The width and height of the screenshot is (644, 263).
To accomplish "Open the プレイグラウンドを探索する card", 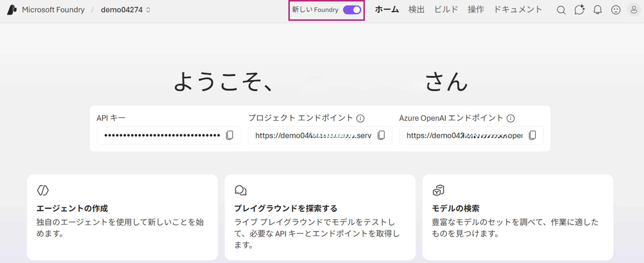I will 320,217.
